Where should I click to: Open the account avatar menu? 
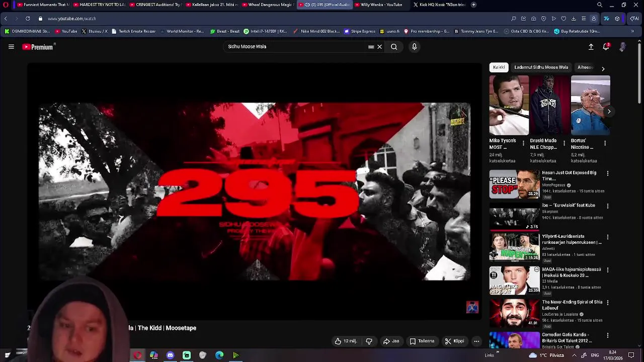(x=623, y=47)
